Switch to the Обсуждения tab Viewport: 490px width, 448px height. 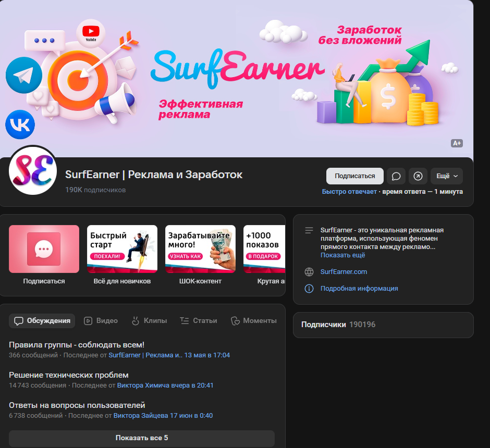point(42,321)
